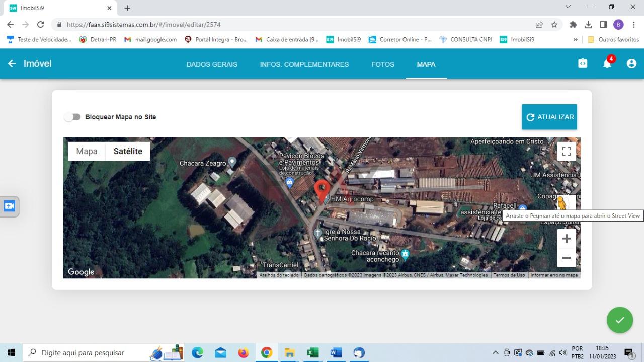Open the browser extensions puzzle icon

[573, 24]
